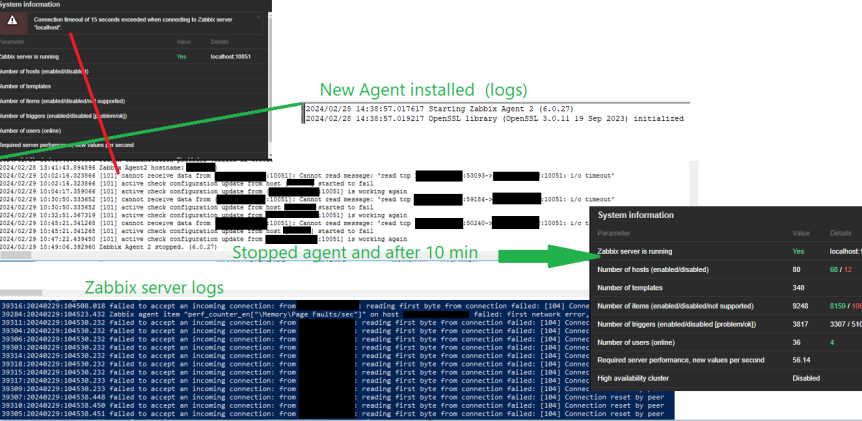The width and height of the screenshot is (862, 421).
Task: Click the 'Zabbix Agent 2 stopped. (6.0.27)' log line
Action: pos(109,248)
